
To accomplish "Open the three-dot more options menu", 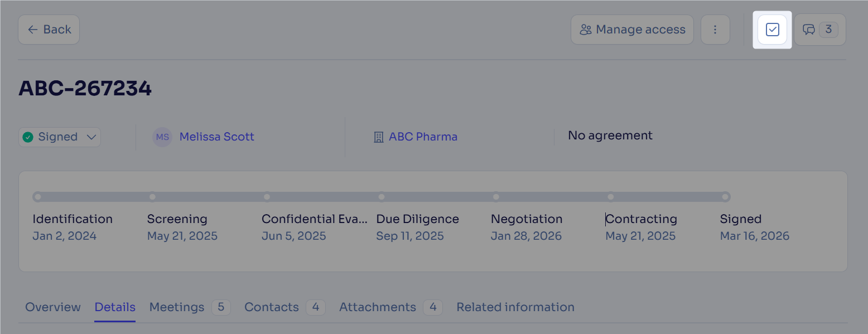I will (715, 30).
